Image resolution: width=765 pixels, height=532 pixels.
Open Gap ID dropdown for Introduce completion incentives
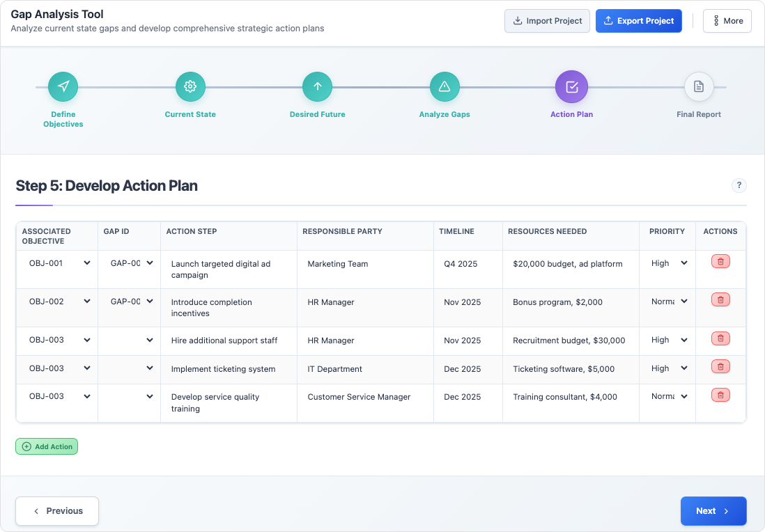point(130,302)
